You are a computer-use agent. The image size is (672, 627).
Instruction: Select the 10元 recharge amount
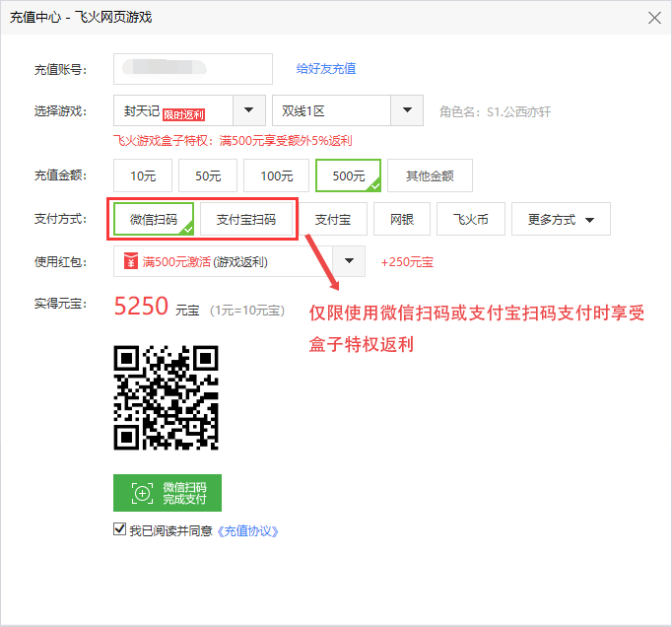[143, 175]
